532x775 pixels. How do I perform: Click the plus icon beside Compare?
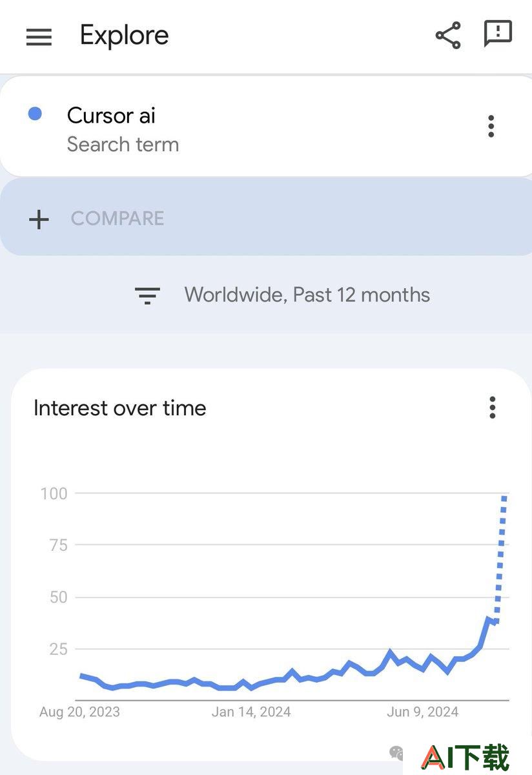pos(39,220)
